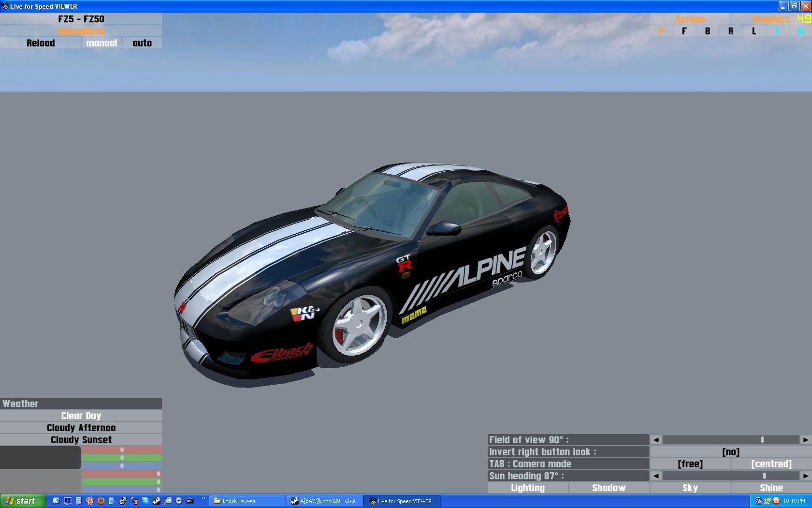Screen dimensions: 812x508
Task: Open the Screen options tab
Action: [x=690, y=19]
